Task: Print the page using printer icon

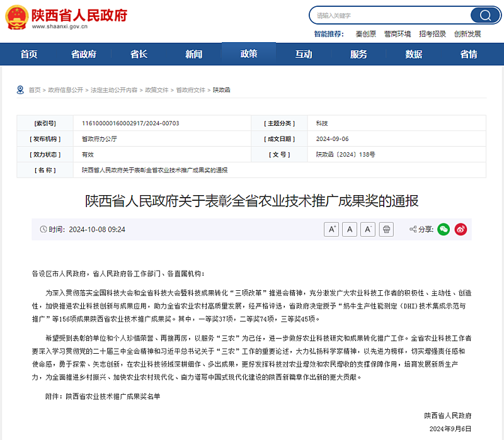Action: (387, 229)
